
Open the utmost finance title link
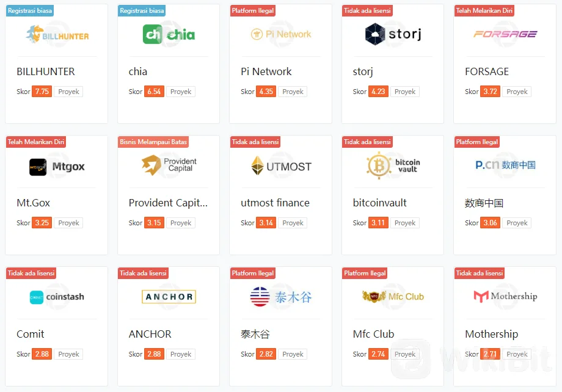(x=275, y=203)
